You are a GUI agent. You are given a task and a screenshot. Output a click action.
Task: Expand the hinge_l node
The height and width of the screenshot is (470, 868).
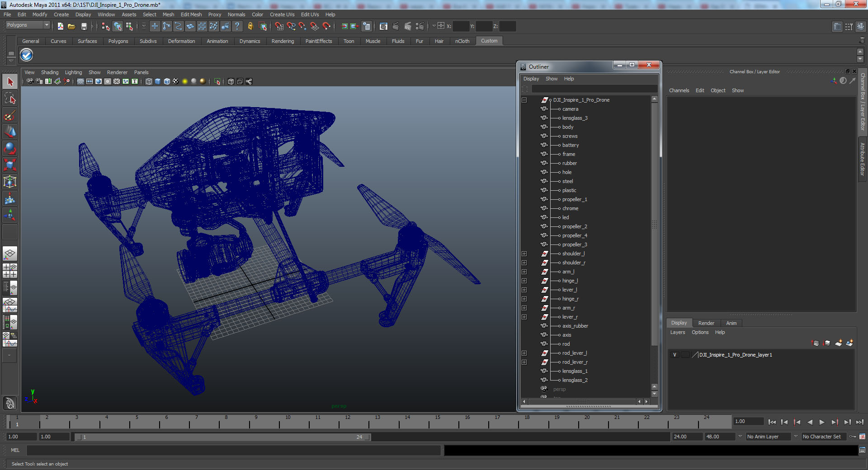coord(524,281)
